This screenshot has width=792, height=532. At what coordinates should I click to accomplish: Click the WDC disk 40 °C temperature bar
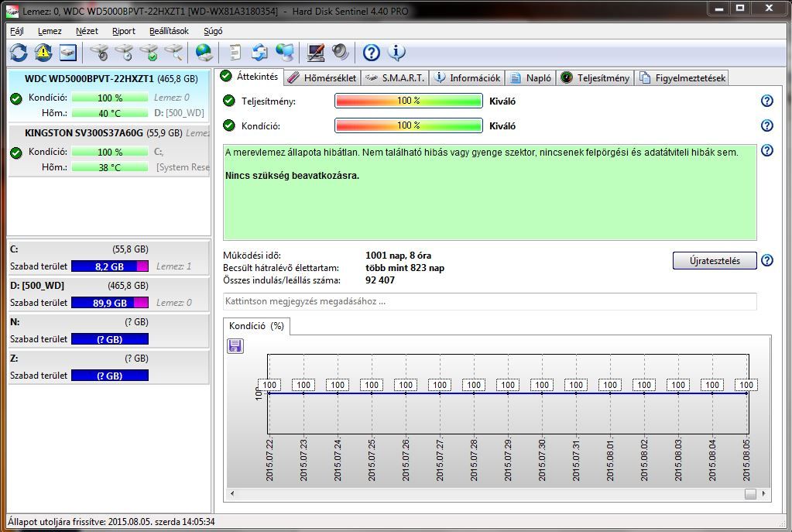(110, 113)
